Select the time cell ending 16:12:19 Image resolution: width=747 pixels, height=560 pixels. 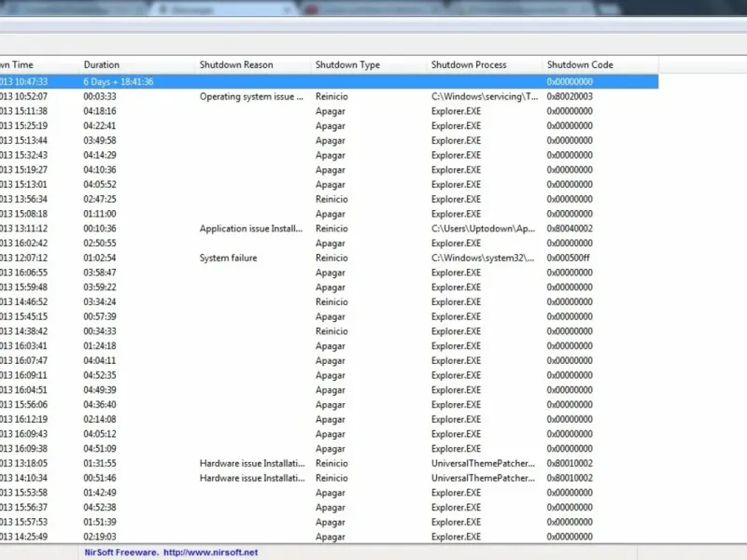(24, 419)
